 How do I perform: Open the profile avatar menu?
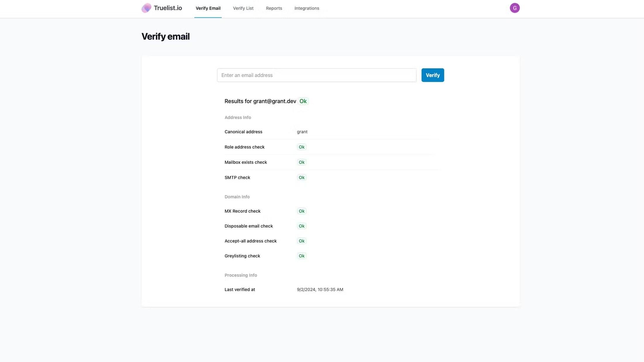[515, 8]
